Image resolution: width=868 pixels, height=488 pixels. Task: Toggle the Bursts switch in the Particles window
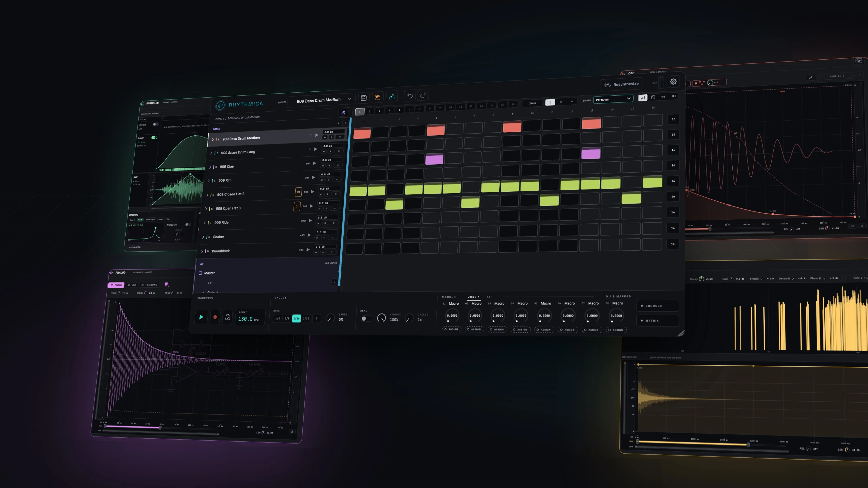[x=155, y=124]
